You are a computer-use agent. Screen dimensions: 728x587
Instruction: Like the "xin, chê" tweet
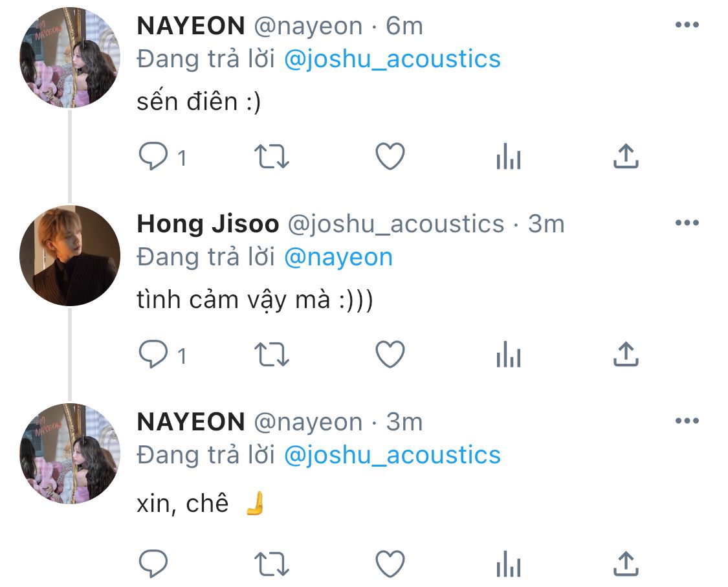pos(390,564)
